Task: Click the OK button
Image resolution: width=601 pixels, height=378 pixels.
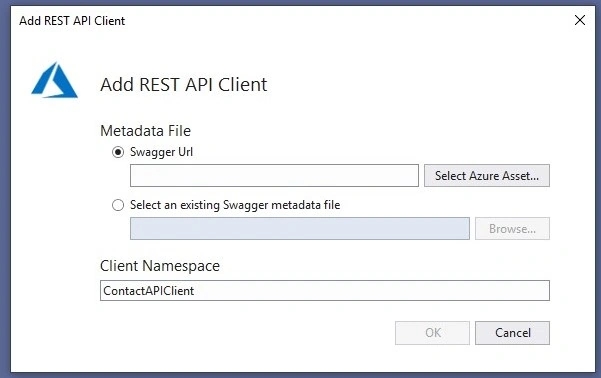Action: click(x=432, y=333)
